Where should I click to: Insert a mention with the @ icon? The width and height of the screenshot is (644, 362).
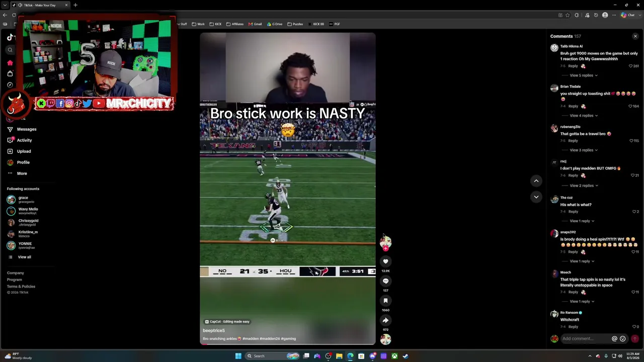(x=614, y=339)
